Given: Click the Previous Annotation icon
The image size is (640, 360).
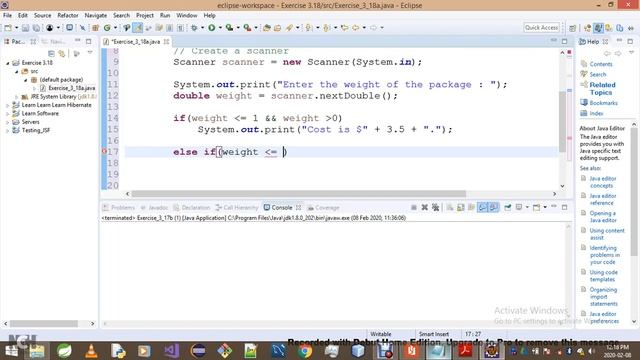Looking at the screenshot, I should point(326,28).
